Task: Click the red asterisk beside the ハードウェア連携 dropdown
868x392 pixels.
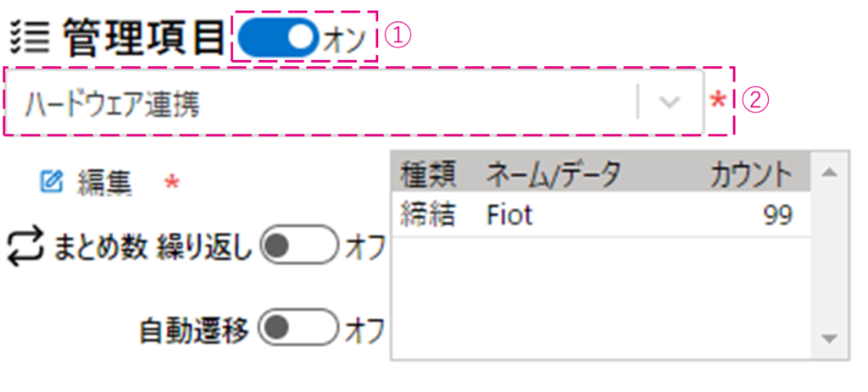Action: (717, 103)
